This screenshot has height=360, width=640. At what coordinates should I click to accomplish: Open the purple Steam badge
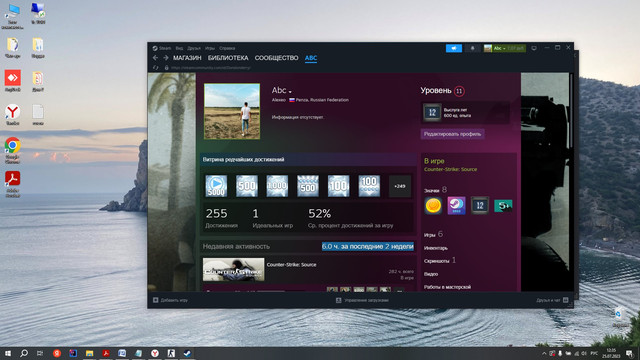point(456,205)
